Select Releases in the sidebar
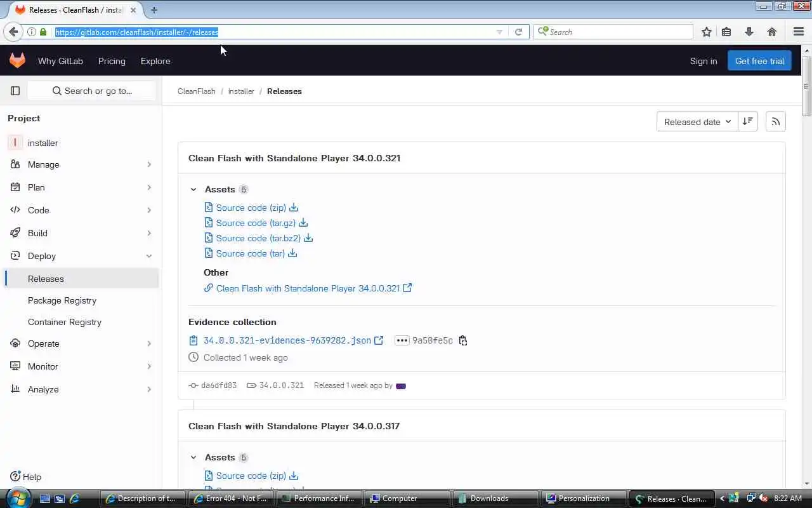This screenshot has width=812, height=508. coord(81,279)
